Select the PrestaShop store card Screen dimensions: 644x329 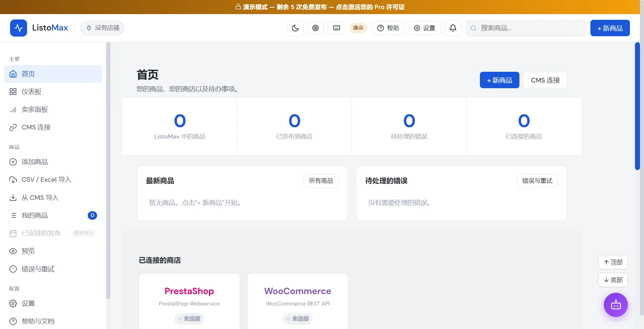(189, 301)
